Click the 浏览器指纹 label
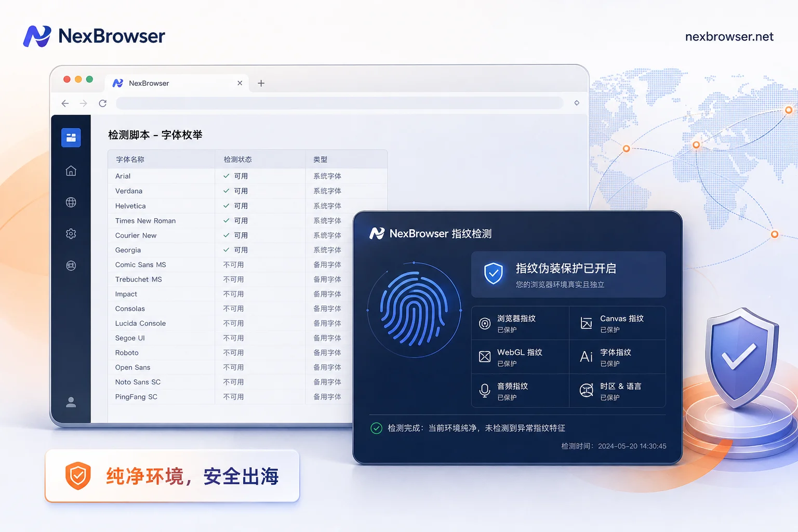The height and width of the screenshot is (532, 798). 516,318
